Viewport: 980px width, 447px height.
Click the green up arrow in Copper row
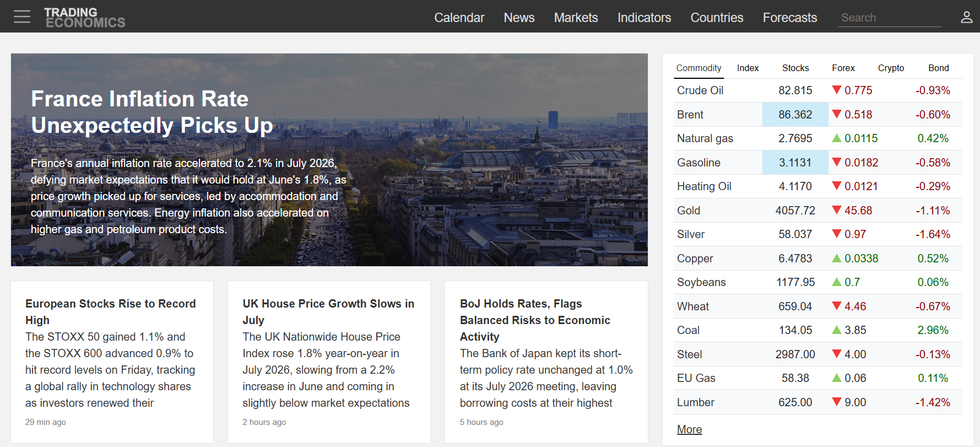click(x=837, y=258)
